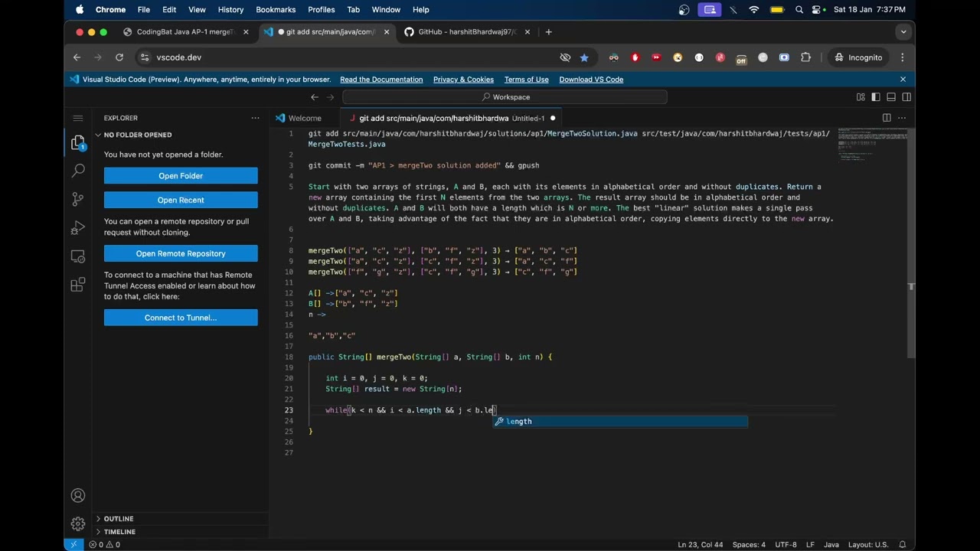Switch to the Welcome editor tab
Viewport: 980px width, 551px height.
click(304, 118)
